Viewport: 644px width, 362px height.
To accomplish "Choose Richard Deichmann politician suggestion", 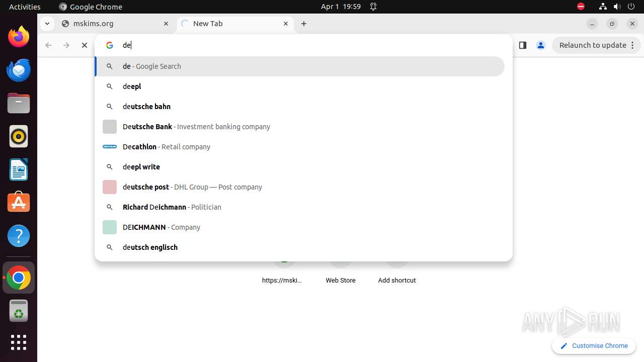I will tap(300, 207).
